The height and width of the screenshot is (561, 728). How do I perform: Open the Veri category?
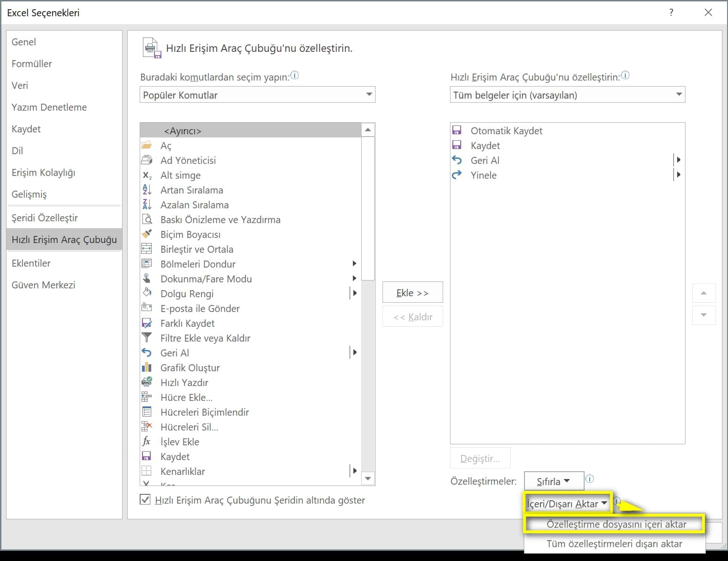tap(64, 85)
